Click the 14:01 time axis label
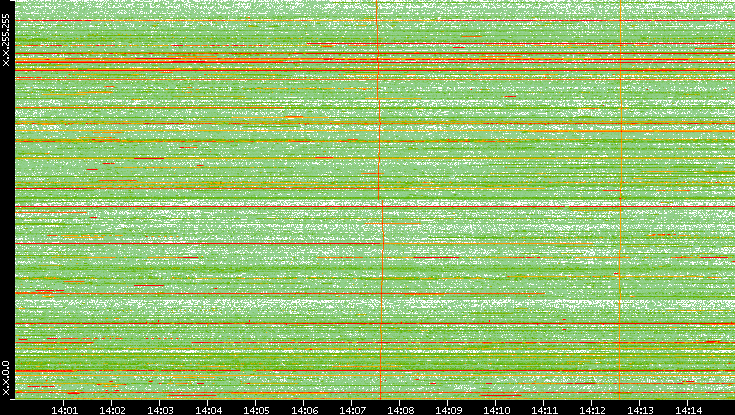This screenshot has height=415, width=735. coord(64,410)
